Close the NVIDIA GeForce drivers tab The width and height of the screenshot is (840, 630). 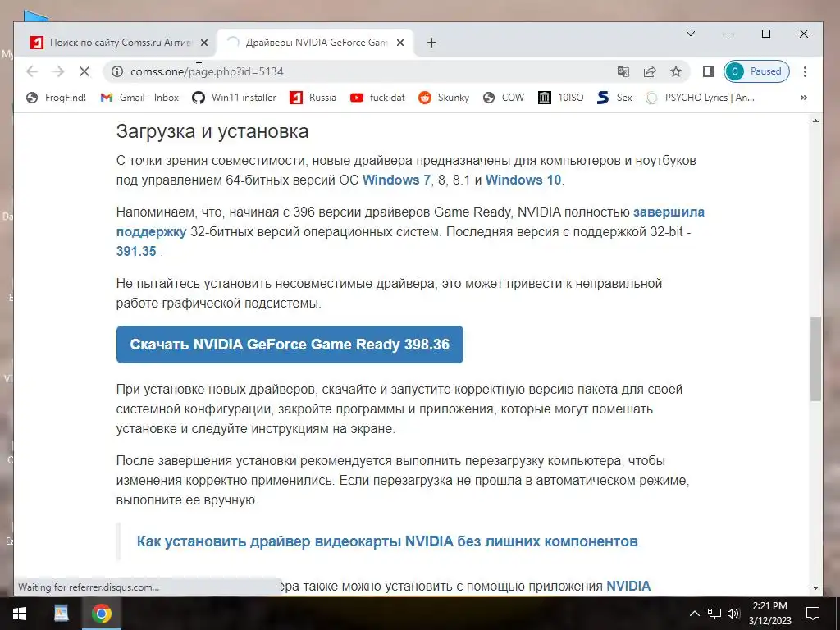pyautogui.click(x=400, y=43)
